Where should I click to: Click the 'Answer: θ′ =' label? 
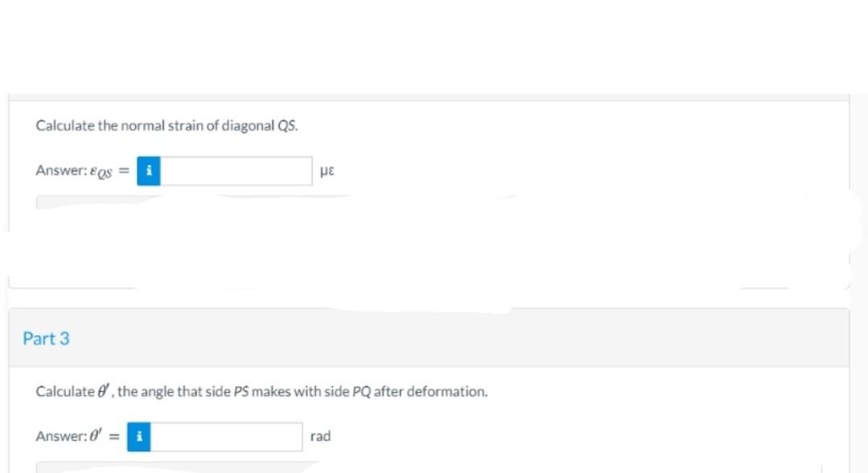(77, 436)
